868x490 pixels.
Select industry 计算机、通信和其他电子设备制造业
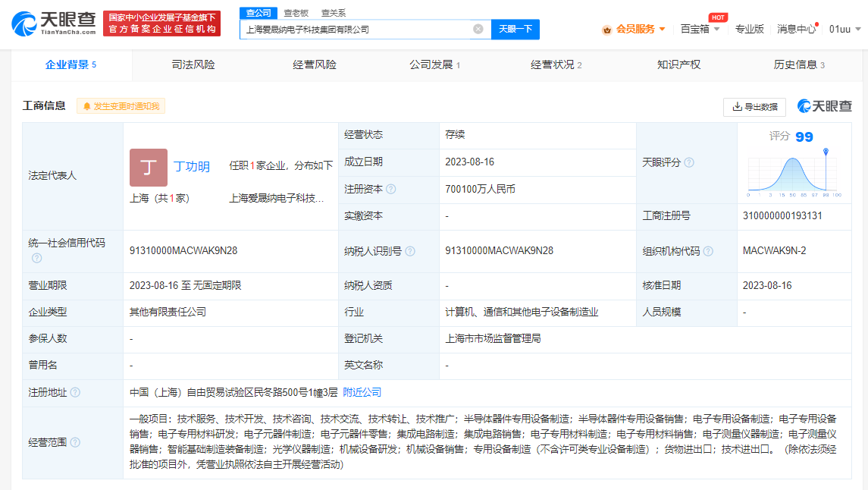(x=522, y=312)
